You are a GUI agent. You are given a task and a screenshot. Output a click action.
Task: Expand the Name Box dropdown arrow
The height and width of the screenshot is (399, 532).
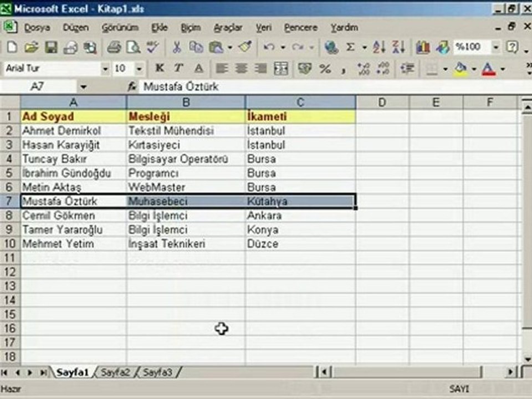point(83,87)
